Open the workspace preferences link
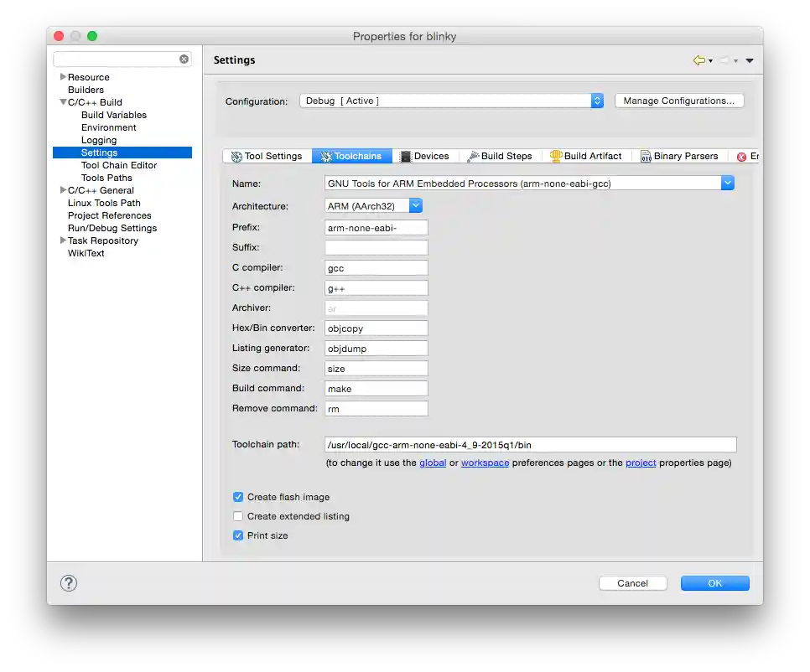The height and width of the screenshot is (672, 810). (485, 462)
